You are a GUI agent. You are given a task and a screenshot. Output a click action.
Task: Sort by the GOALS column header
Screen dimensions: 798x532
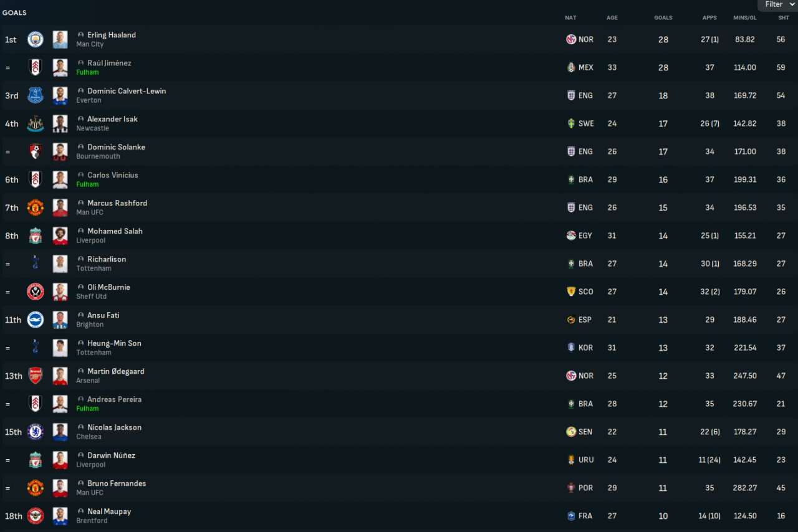click(x=663, y=17)
